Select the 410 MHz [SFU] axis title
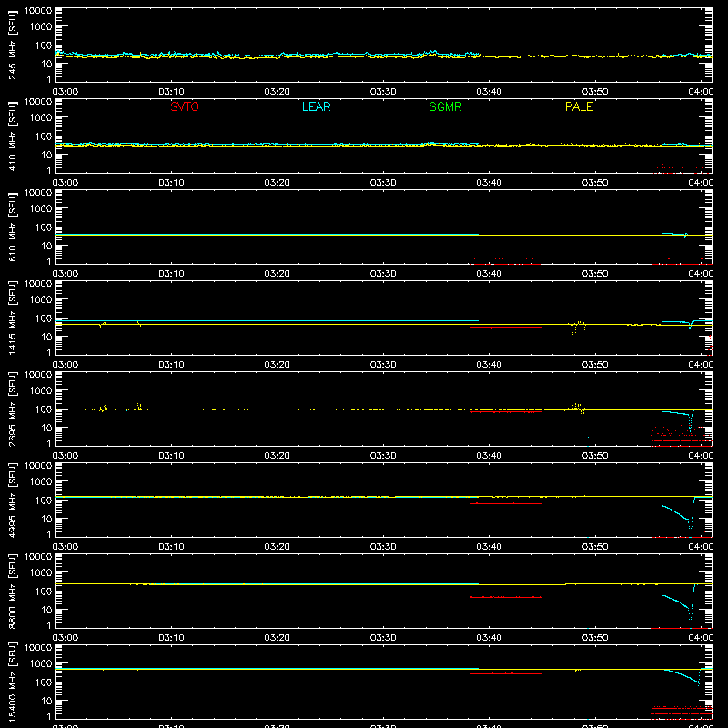Image resolution: width=728 pixels, height=728 pixels. [x=12, y=136]
